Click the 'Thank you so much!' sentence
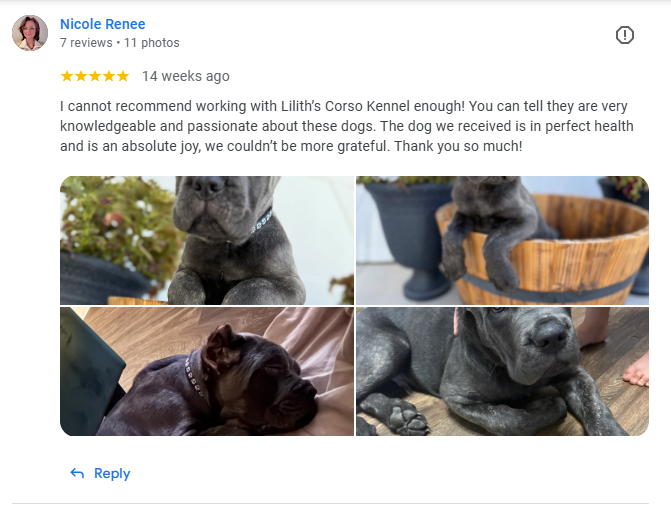 458,146
